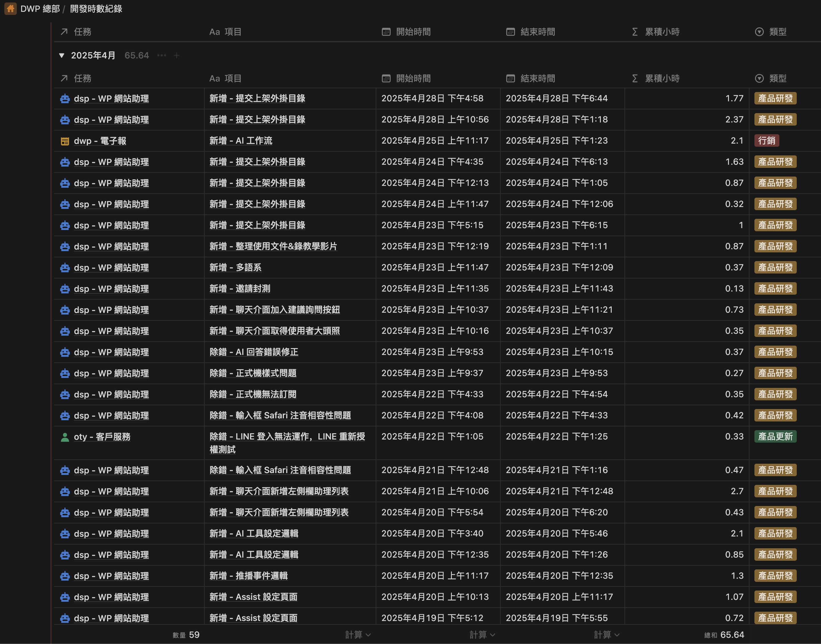
Task: Click 除錯 - 正式機無法訂閱 cell
Action: [290, 394]
